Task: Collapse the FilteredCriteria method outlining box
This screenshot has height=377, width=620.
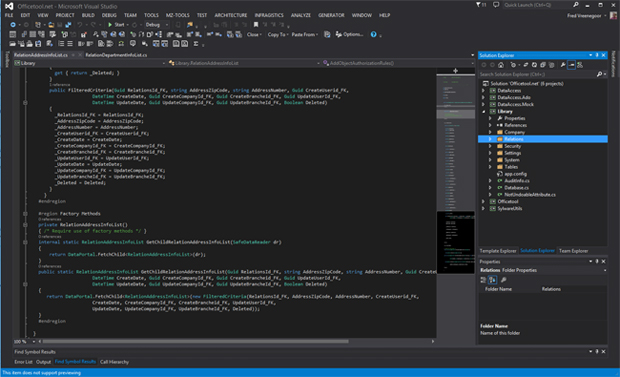Action: [25, 102]
